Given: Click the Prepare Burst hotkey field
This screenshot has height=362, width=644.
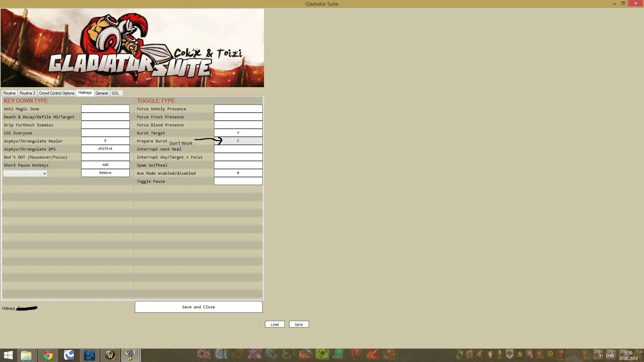Looking at the screenshot, I should point(238,141).
